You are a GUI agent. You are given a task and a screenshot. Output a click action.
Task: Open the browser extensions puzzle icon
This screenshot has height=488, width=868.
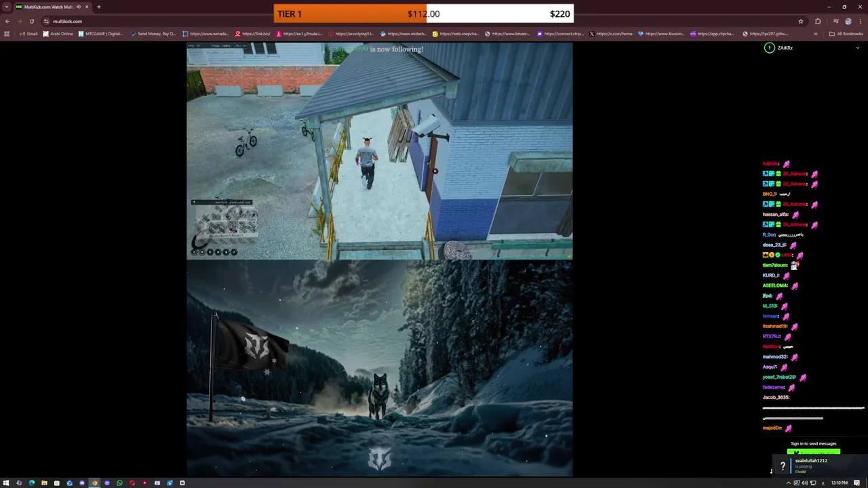tap(818, 21)
